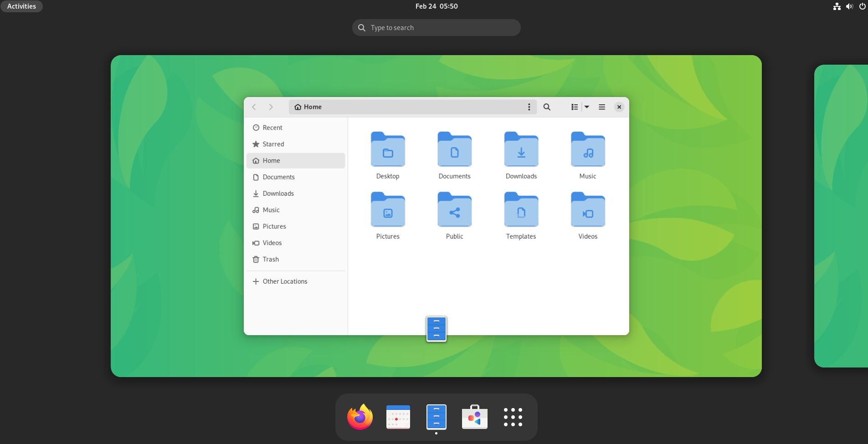
Task: Open the Pictures folder in file grid
Action: point(387,210)
